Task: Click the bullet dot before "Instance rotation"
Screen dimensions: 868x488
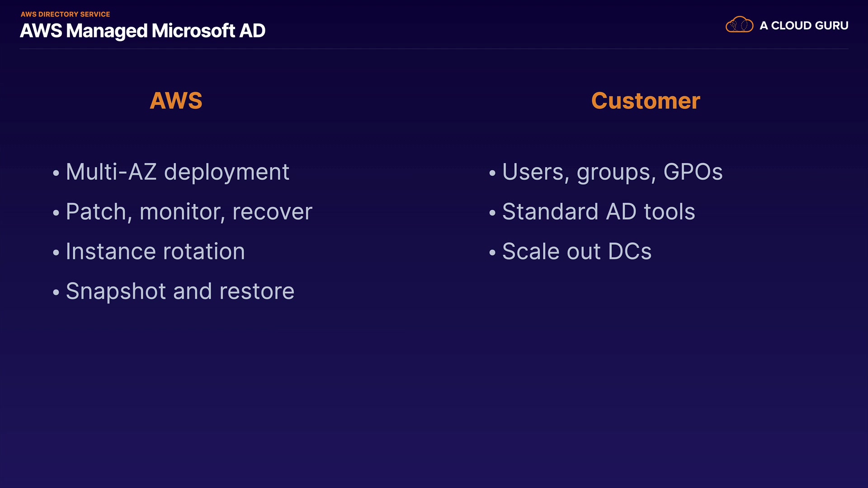Action: (56, 253)
